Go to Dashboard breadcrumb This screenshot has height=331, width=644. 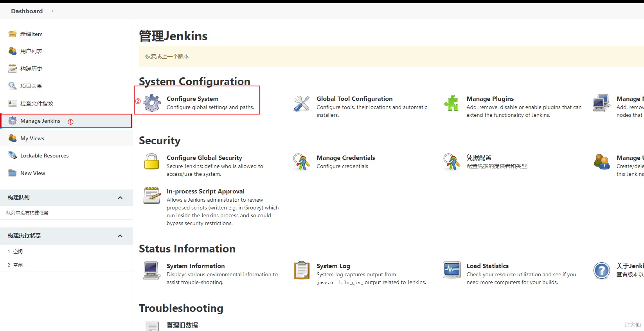27,11
